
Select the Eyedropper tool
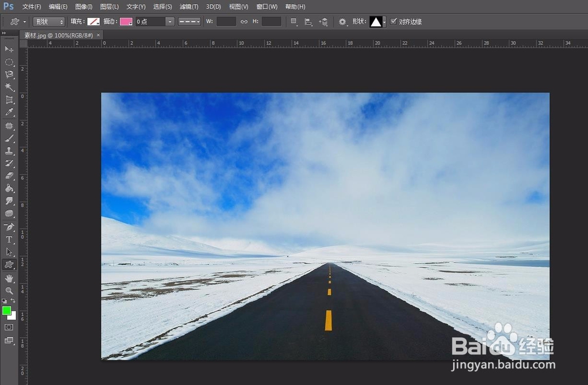(9, 112)
